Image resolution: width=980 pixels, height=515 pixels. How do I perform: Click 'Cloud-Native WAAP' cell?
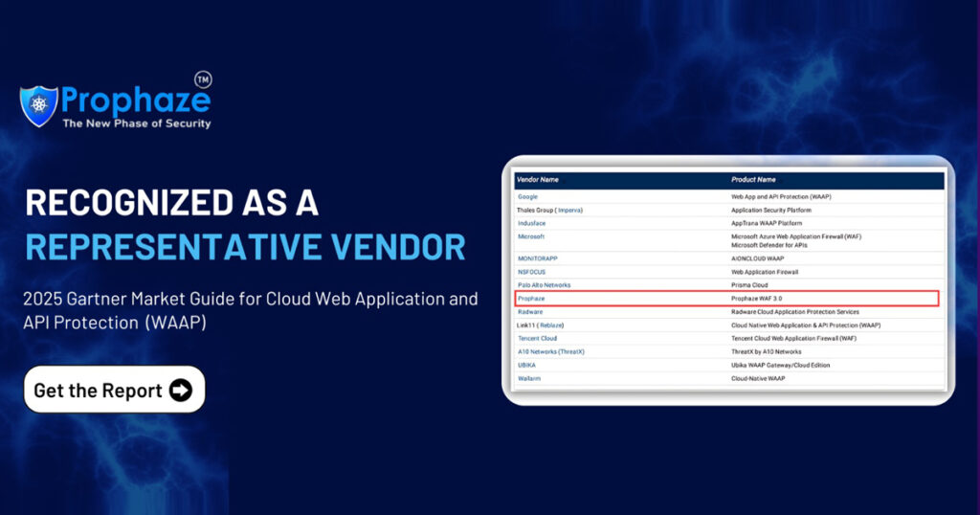[x=758, y=379]
